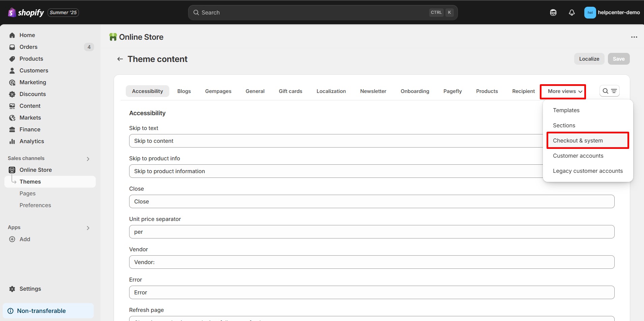Open Analytics from the sidebar
This screenshot has width=644, height=321.
32,141
